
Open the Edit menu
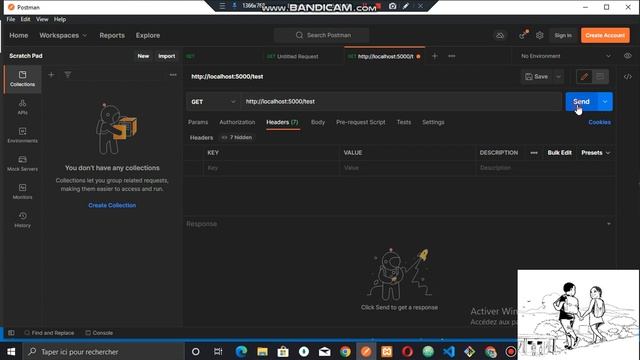click(x=25, y=19)
